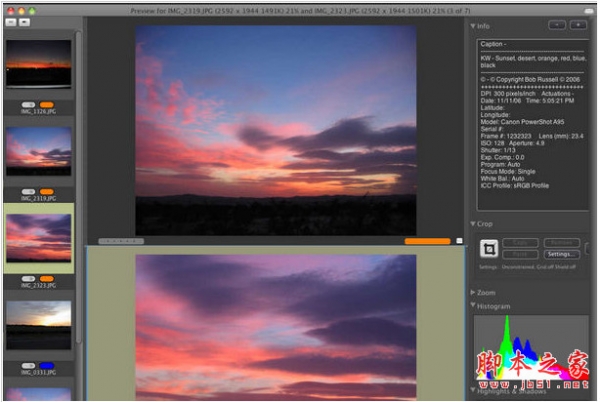
Task: Collapse the Info panel
Action: (x=473, y=26)
